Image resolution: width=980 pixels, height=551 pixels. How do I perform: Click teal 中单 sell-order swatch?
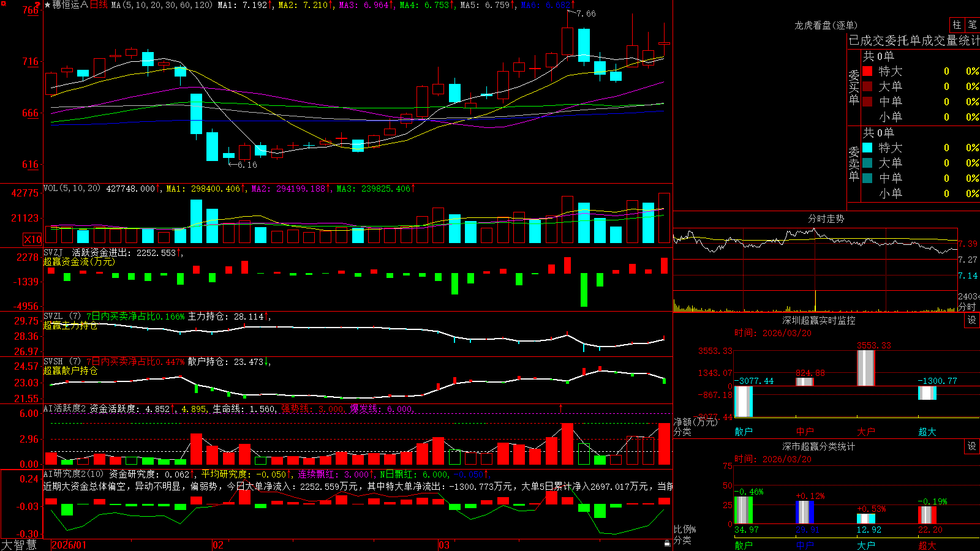(867, 178)
